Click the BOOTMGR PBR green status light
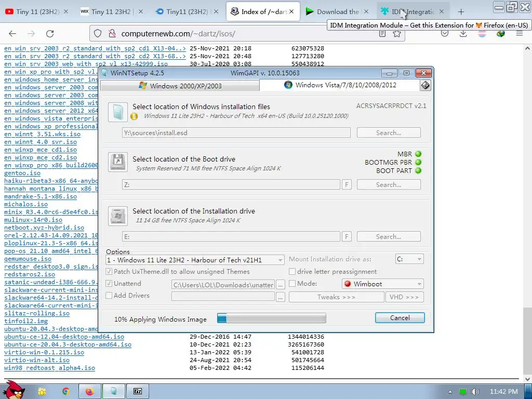532x399 pixels. tap(418, 162)
